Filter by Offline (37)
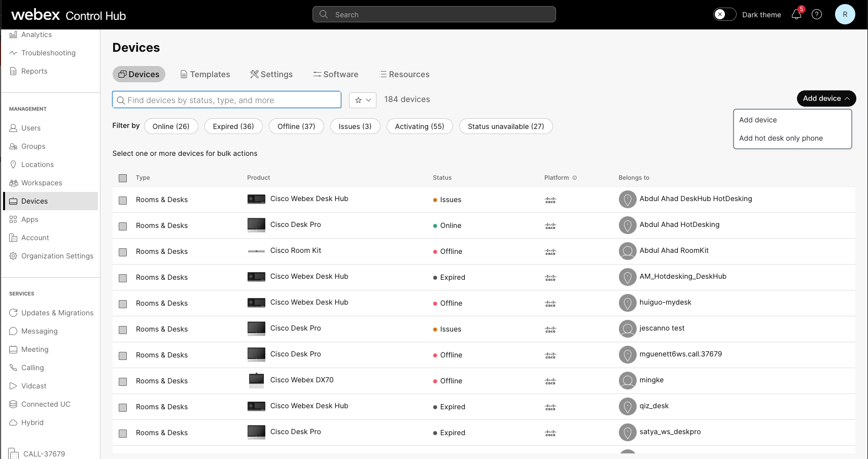 (x=296, y=126)
